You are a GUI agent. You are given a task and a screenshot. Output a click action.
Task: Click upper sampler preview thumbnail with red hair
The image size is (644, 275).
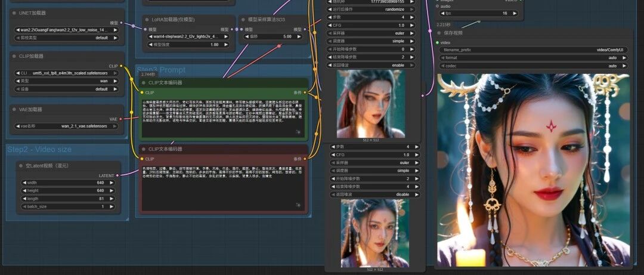(x=371, y=104)
